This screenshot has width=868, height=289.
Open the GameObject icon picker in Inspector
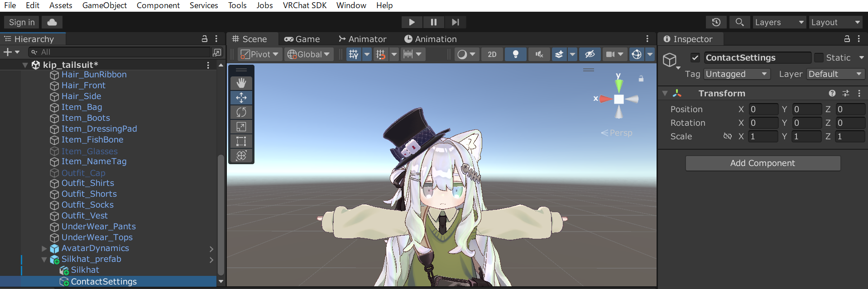click(x=671, y=61)
